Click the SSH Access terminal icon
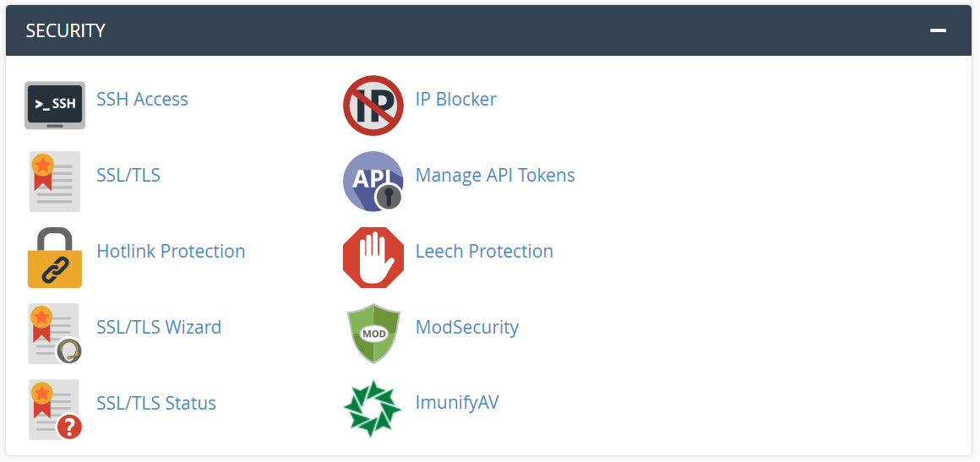 (55, 105)
